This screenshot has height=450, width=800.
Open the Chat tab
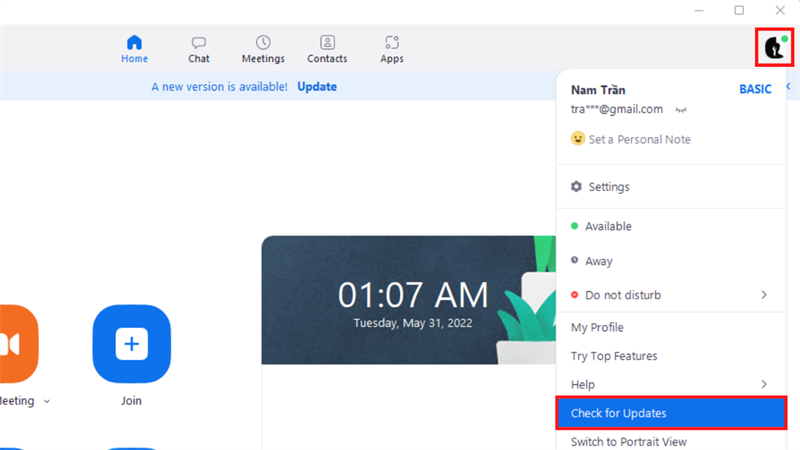pos(198,49)
